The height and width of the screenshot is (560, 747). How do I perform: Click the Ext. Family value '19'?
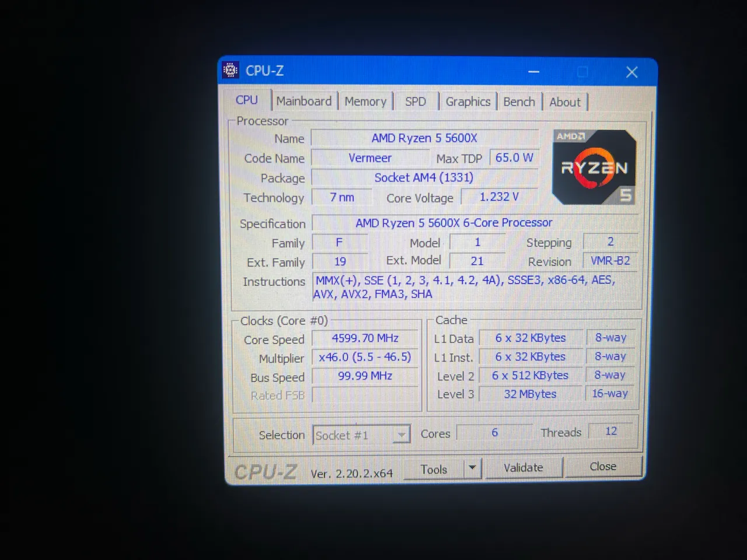340,261
